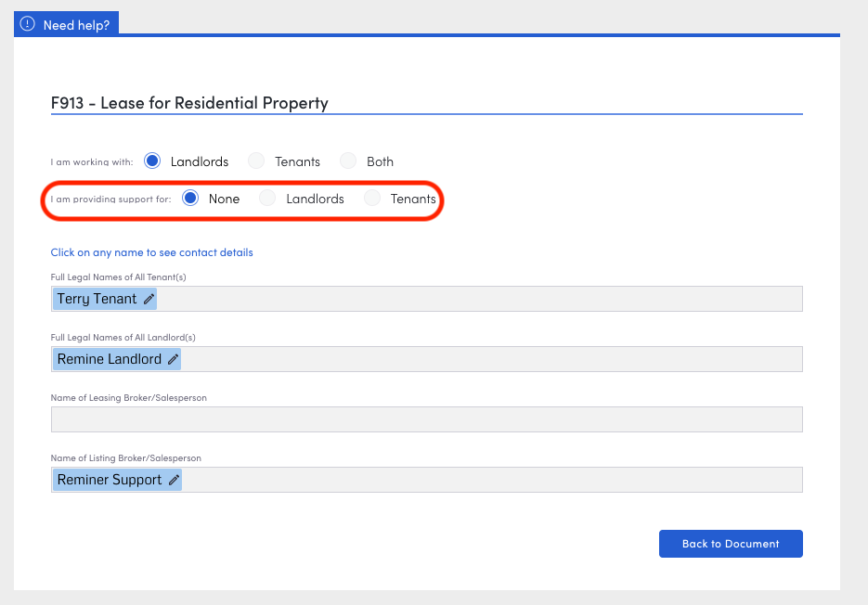The width and height of the screenshot is (868, 605).
Task: Open the Need help? tab
Action: click(76, 25)
